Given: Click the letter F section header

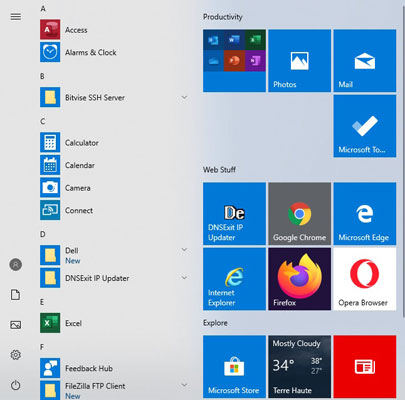Looking at the screenshot, I should click(42, 347).
